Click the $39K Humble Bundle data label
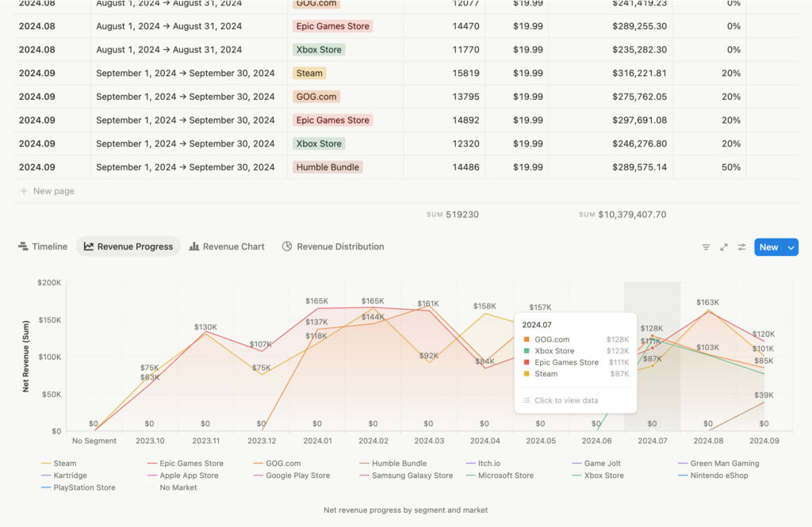The width and height of the screenshot is (812, 527). [764, 395]
